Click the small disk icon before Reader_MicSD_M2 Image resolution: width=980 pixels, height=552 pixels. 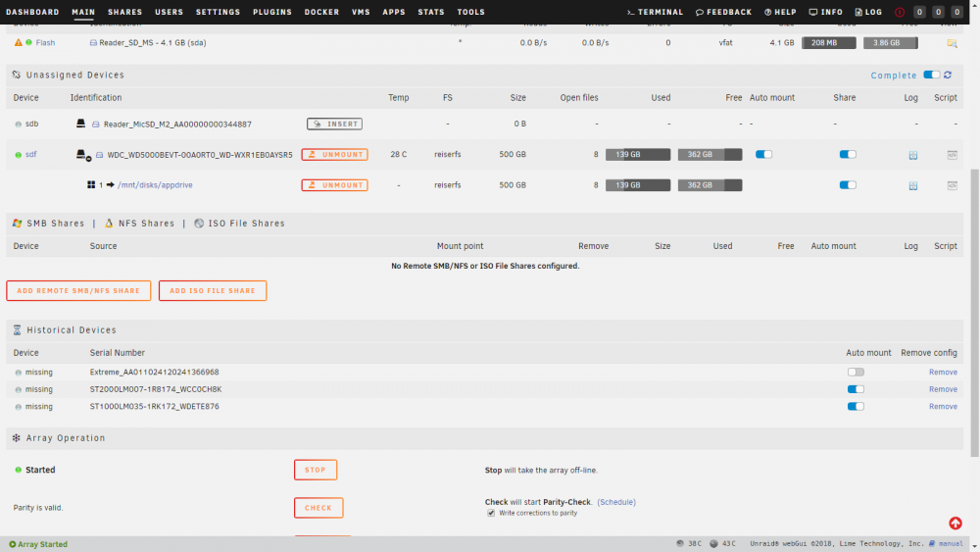pos(96,125)
